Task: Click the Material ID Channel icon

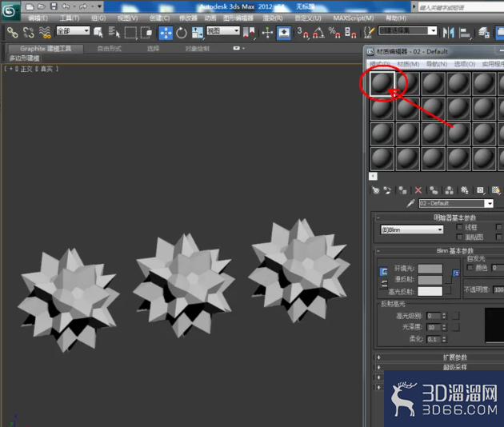Action: click(480, 190)
